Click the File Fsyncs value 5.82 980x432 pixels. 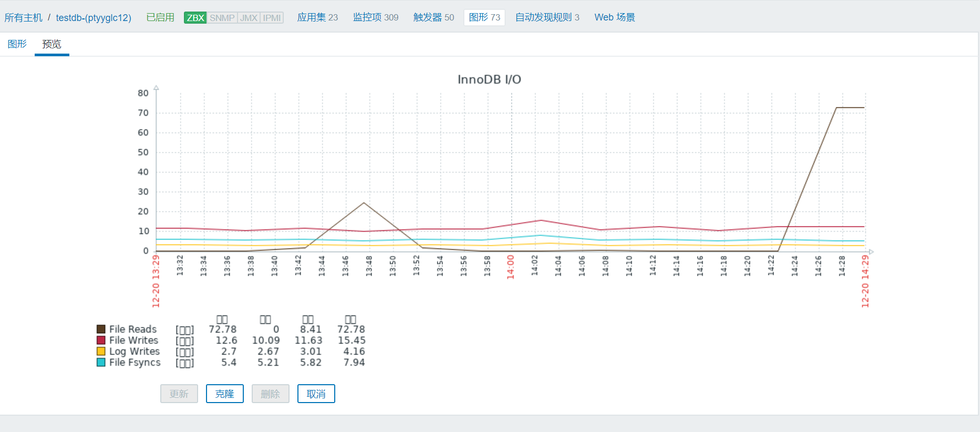pyautogui.click(x=311, y=362)
